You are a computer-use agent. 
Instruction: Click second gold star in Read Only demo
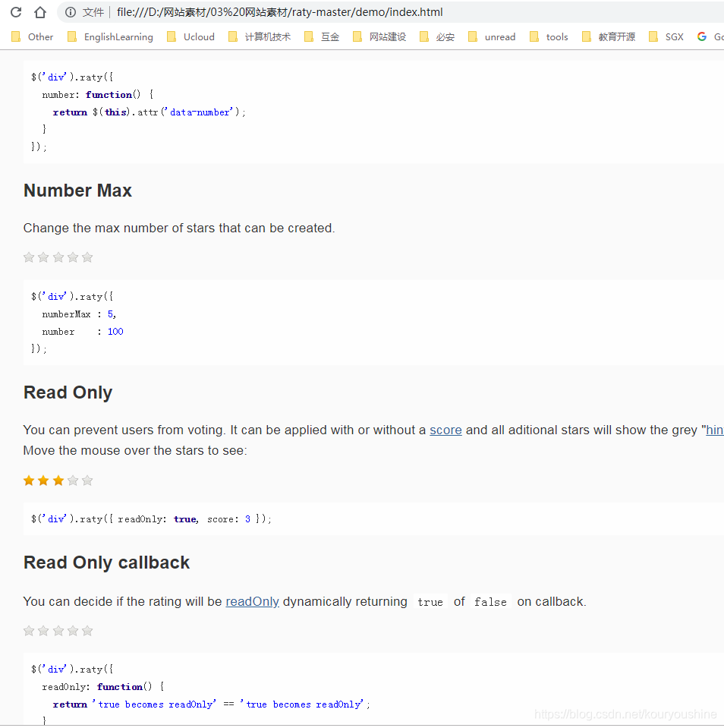43,481
